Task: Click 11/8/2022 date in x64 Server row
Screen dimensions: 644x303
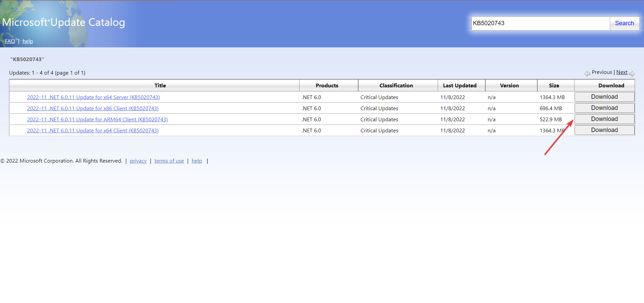Action: (x=452, y=97)
